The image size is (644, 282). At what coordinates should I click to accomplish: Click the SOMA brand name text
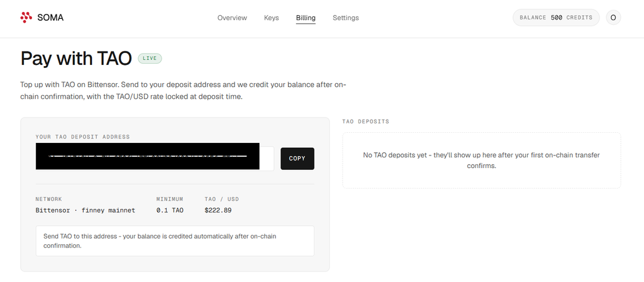[50, 18]
